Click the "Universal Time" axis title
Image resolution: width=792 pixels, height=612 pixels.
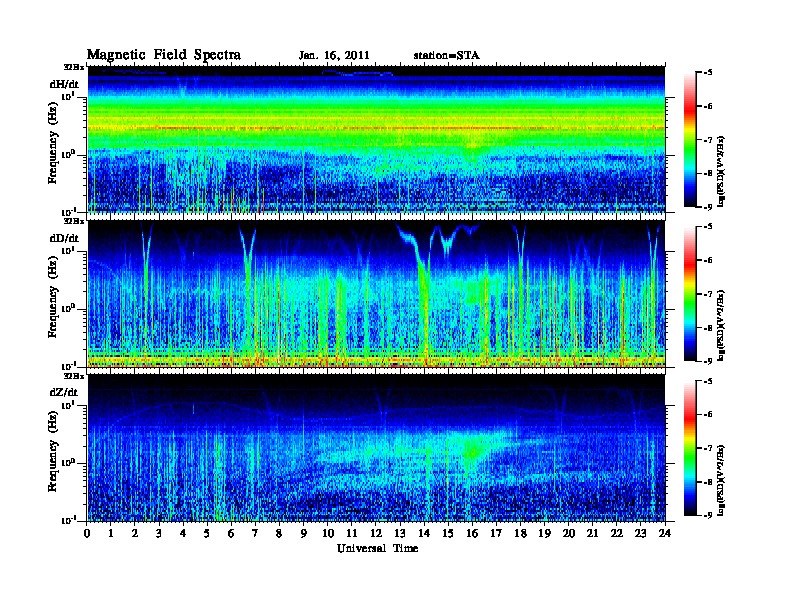pos(377,548)
